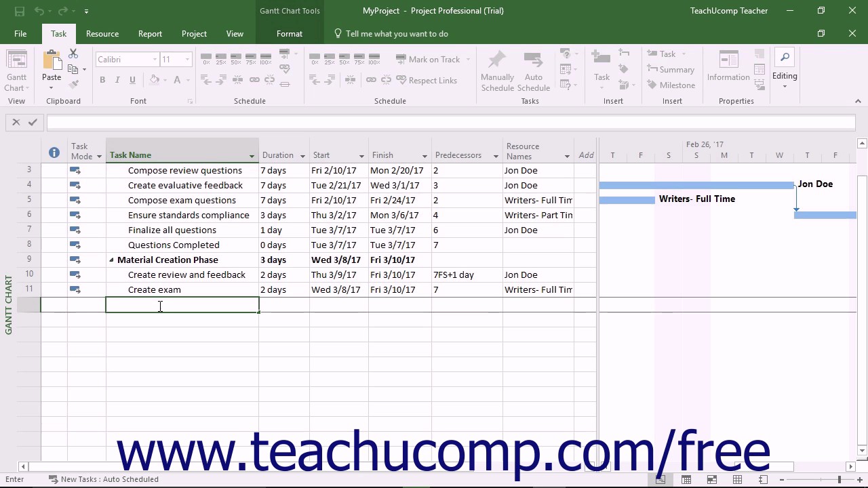
Task: Click the Writers- Full Time Gantt bar label
Action: pos(697,199)
